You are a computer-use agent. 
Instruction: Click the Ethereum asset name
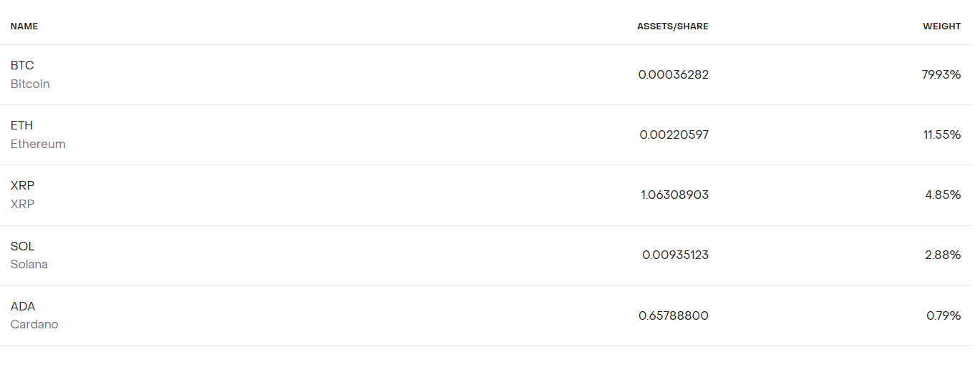coord(38,144)
